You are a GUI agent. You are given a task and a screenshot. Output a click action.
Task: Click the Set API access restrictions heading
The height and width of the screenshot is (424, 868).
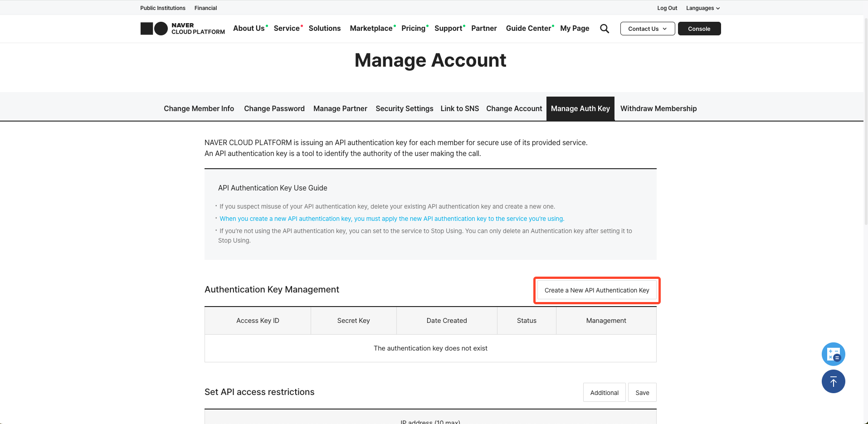259,392
